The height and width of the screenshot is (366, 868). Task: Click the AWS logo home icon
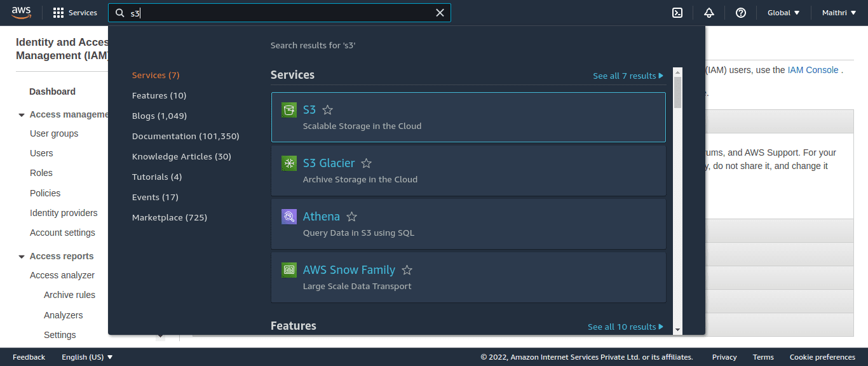tap(21, 13)
